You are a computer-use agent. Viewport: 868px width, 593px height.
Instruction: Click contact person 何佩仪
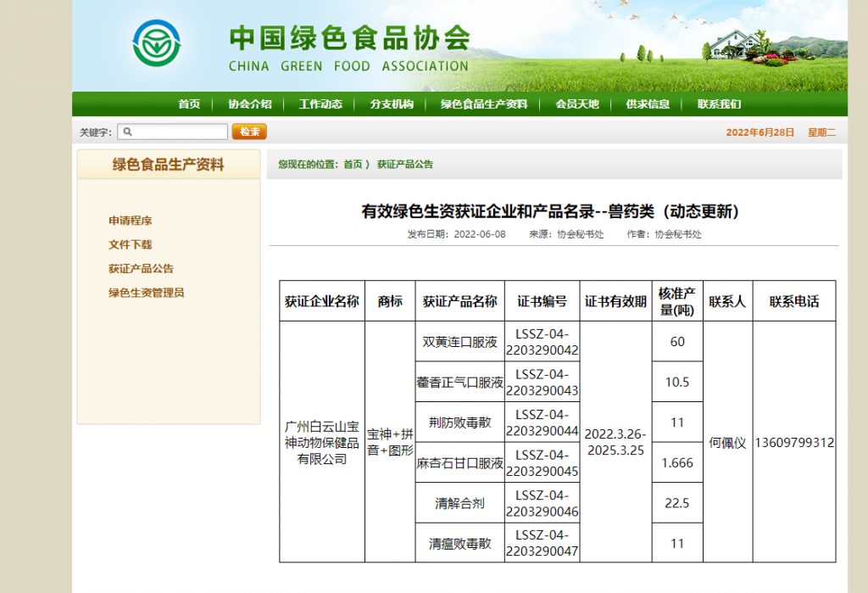(x=727, y=443)
